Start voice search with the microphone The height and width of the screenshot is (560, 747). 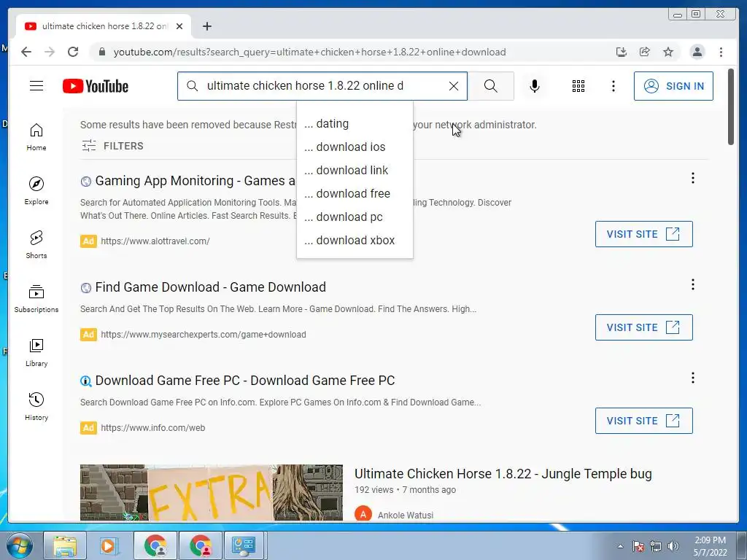click(535, 86)
